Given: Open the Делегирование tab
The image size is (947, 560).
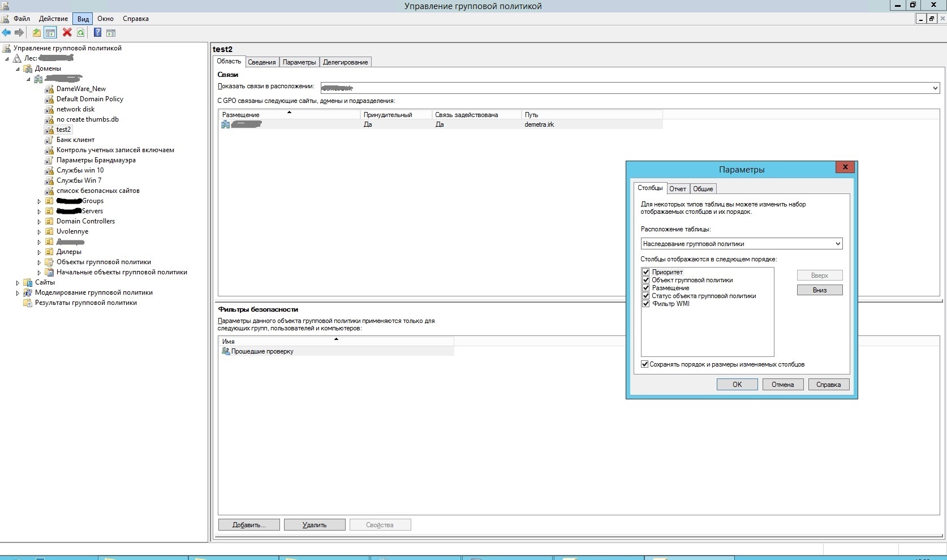Looking at the screenshot, I should coord(346,62).
